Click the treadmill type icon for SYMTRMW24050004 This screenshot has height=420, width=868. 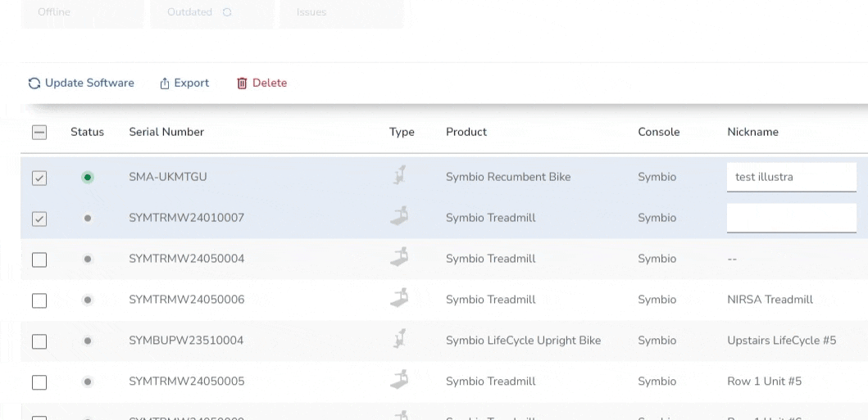[399, 257]
